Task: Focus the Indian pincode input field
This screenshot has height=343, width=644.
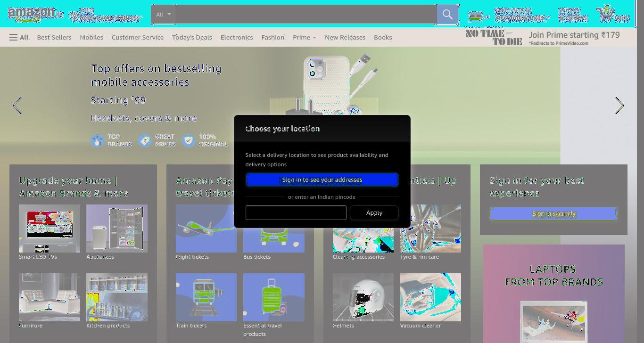Action: point(296,212)
